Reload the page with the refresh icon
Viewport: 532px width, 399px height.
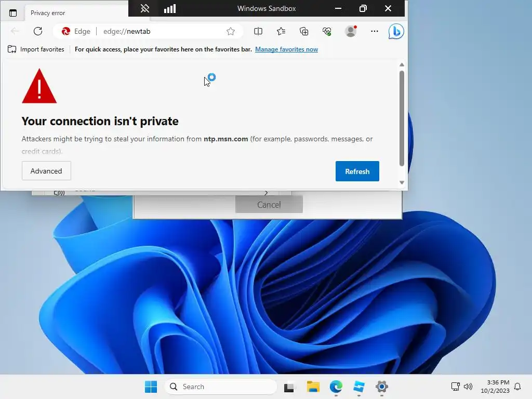38,31
